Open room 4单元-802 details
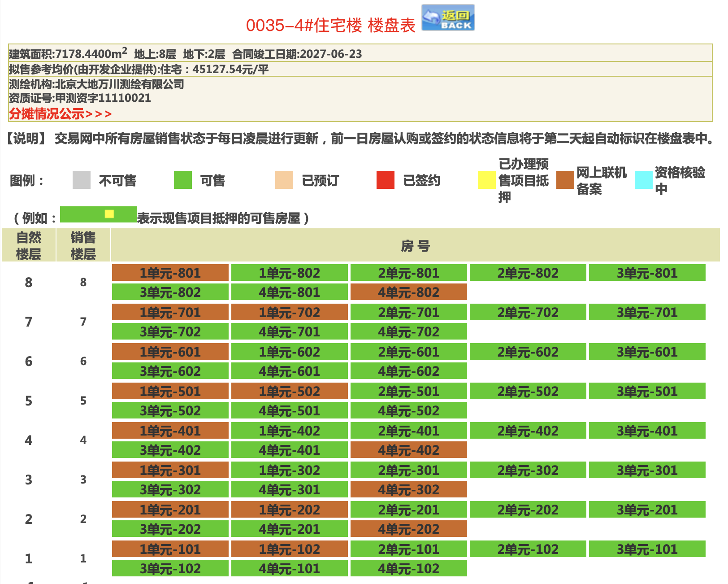Viewport: 728px width, 584px height. click(408, 292)
